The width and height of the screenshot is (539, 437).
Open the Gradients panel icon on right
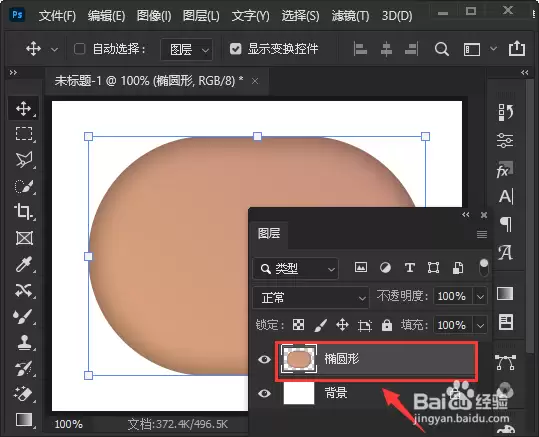505,294
